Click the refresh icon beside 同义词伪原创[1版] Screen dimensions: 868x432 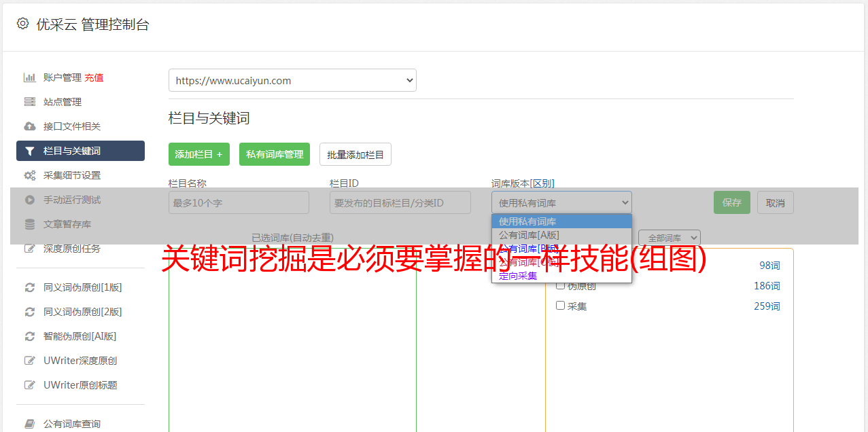pyautogui.click(x=29, y=287)
